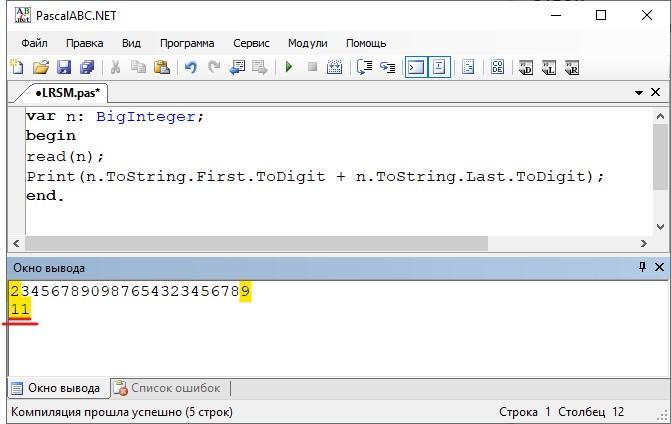Open the Файл menu
Viewport: 671px width, 424px height.
[34, 43]
